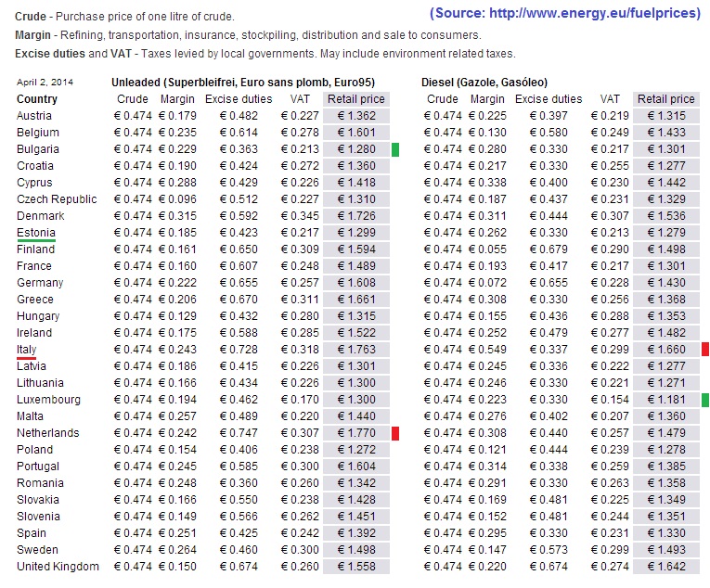Click the Excise duties and VAT definition line
This screenshot has height=588, width=710.
click(265, 54)
